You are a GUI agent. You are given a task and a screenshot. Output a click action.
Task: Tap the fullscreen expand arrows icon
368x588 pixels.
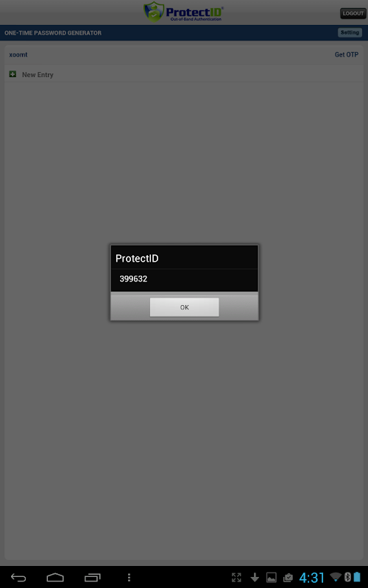tap(236, 577)
